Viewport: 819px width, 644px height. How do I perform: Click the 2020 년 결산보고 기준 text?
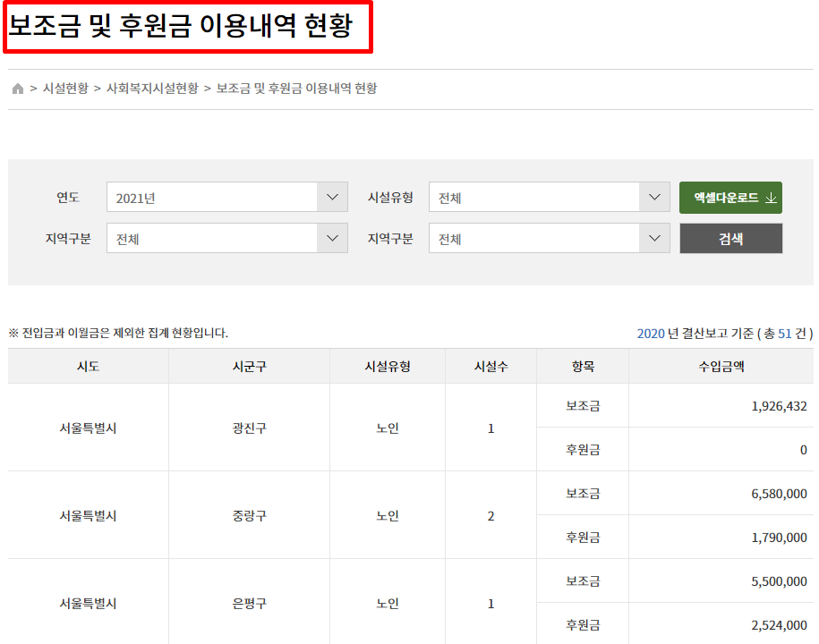[695, 334]
